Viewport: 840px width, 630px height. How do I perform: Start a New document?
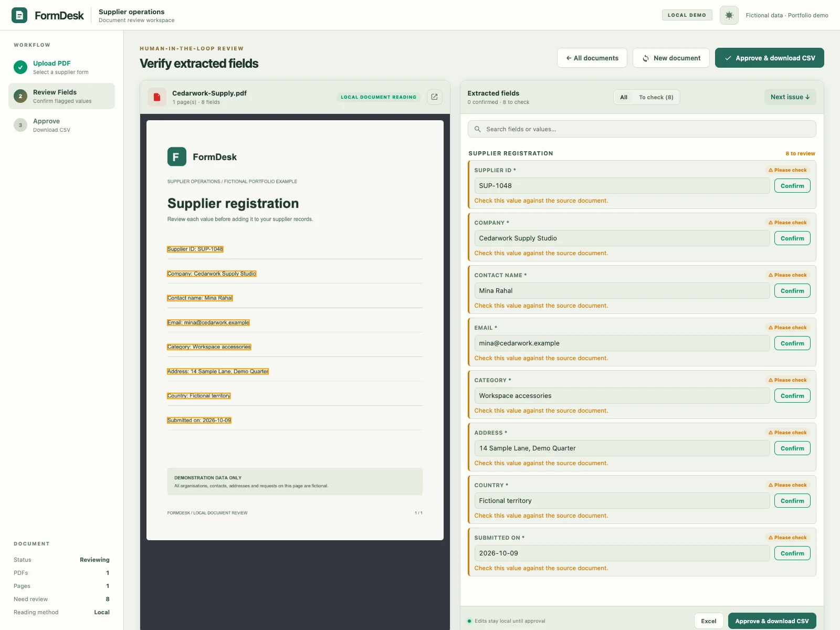click(671, 58)
